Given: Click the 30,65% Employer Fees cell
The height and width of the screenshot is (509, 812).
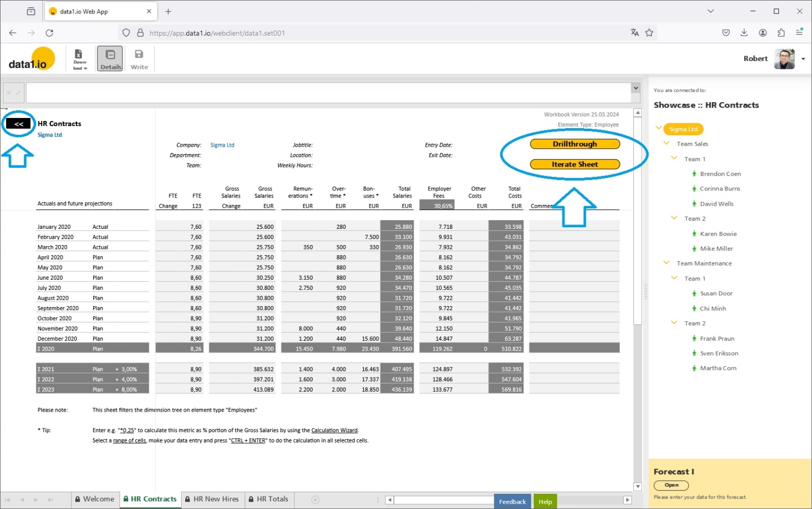Looking at the screenshot, I should pyautogui.click(x=437, y=206).
